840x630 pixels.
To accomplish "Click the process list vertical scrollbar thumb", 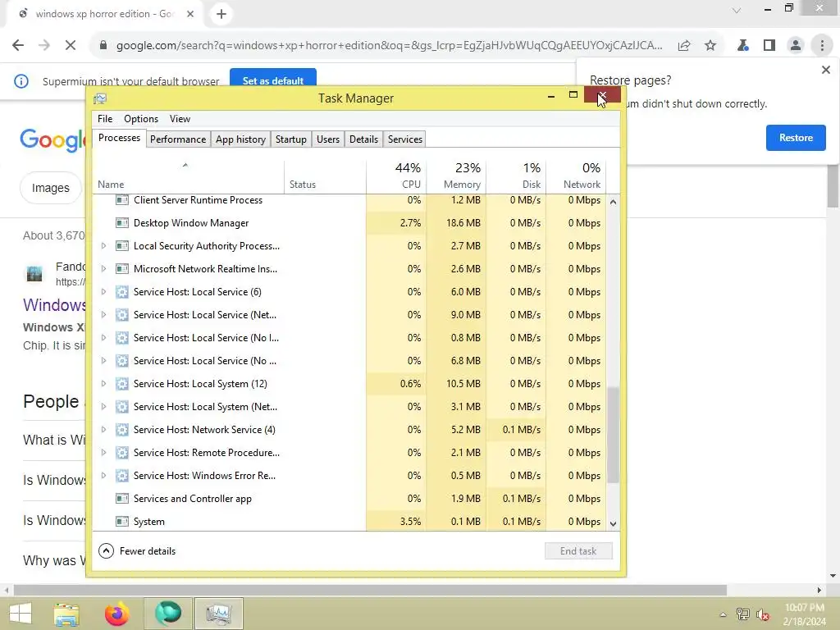I will point(614,435).
